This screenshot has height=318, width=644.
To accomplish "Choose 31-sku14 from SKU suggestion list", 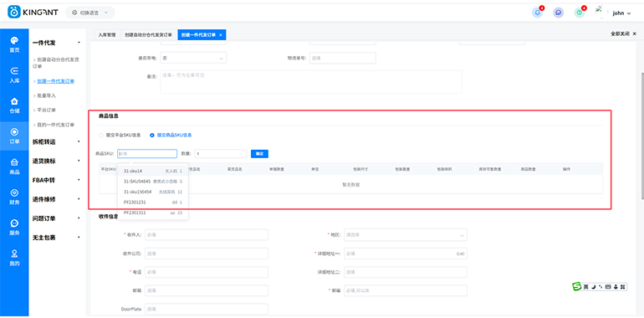I will point(153,171).
